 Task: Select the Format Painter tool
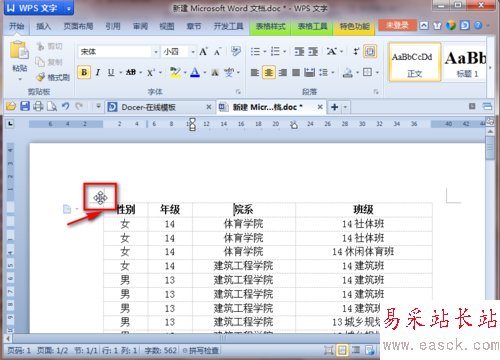point(53,77)
